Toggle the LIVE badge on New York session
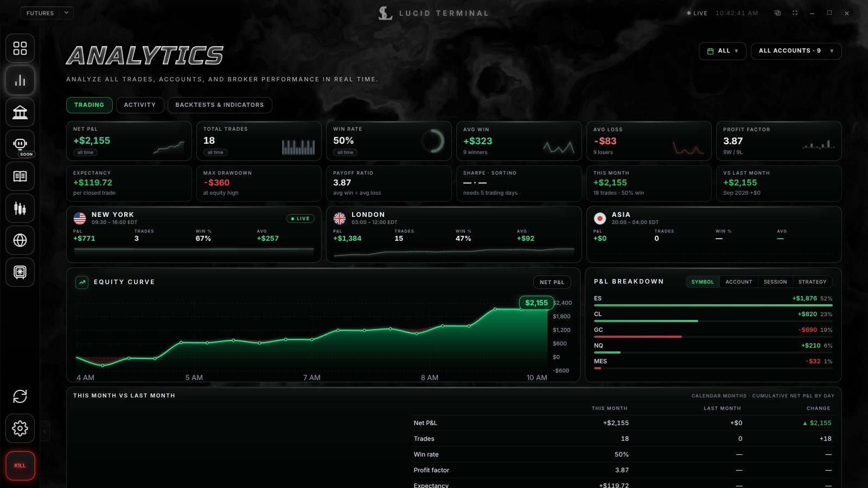 pos(301,219)
